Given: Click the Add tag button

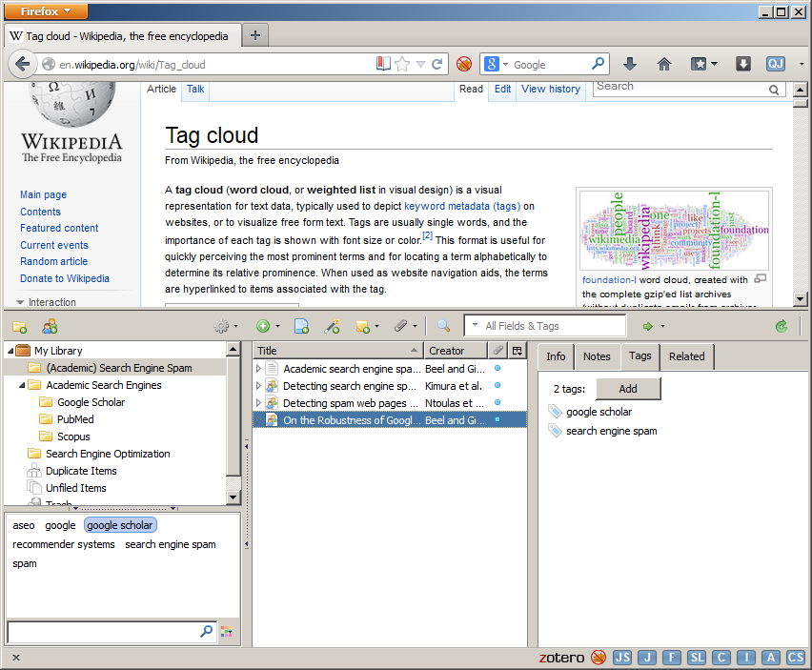Looking at the screenshot, I should (x=628, y=389).
